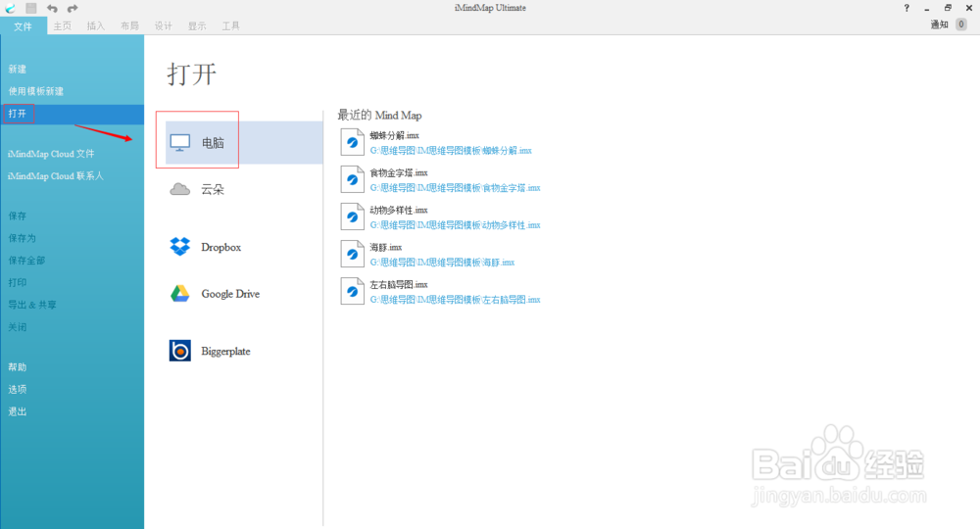The image size is (980, 529).
Task: Open recent file 蜘蛛分解.imx
Action: click(394, 135)
